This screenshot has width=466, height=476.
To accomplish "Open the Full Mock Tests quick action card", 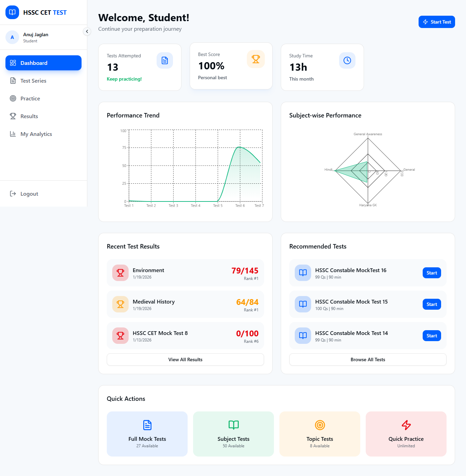I will click(147, 434).
